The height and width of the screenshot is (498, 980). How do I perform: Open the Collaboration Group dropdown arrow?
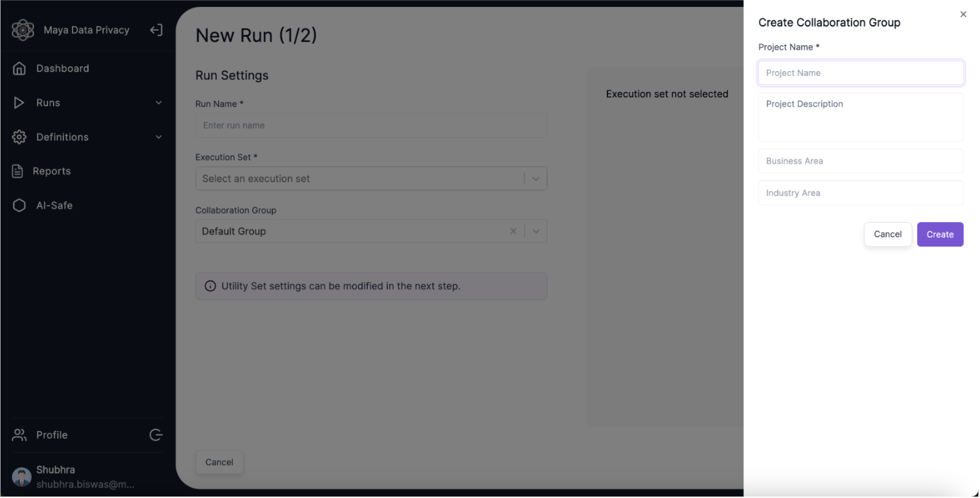pyautogui.click(x=536, y=231)
